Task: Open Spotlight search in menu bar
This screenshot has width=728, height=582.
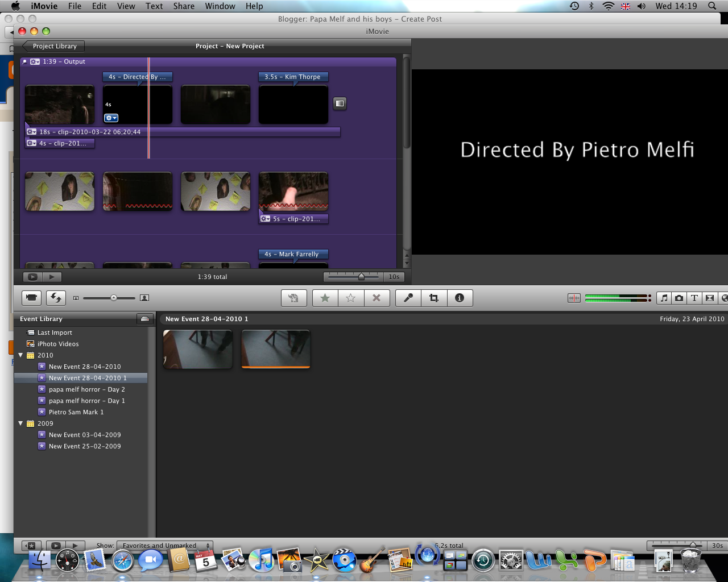Action: pyautogui.click(x=712, y=6)
